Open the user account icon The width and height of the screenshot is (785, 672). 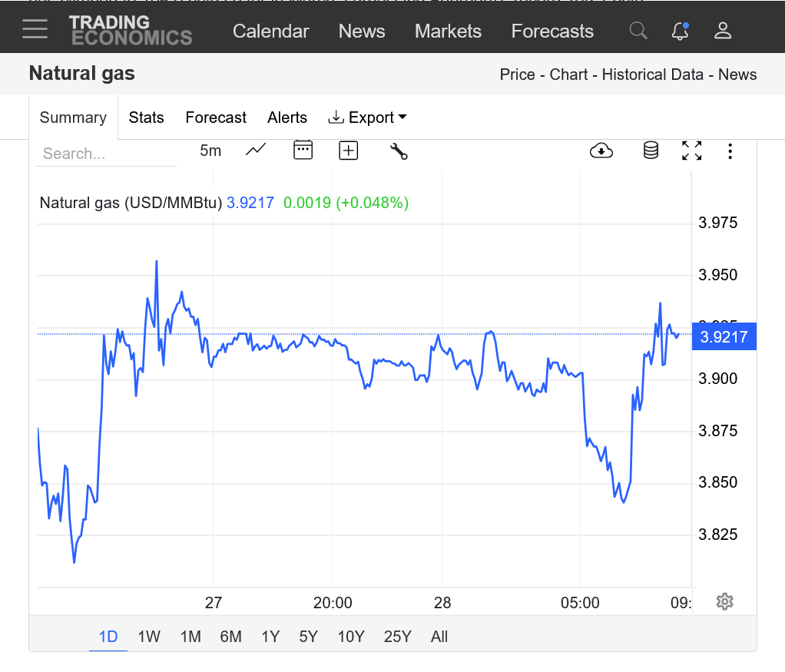(x=723, y=31)
